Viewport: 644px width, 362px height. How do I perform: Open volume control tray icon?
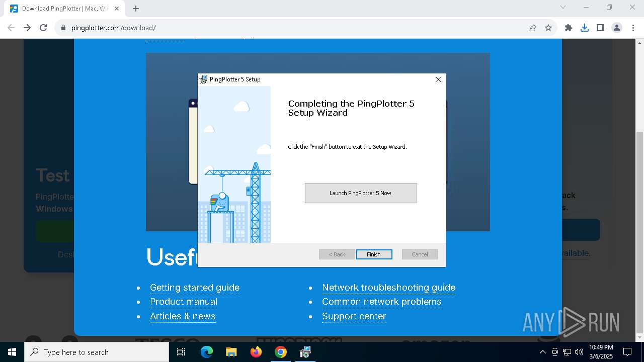(x=579, y=352)
